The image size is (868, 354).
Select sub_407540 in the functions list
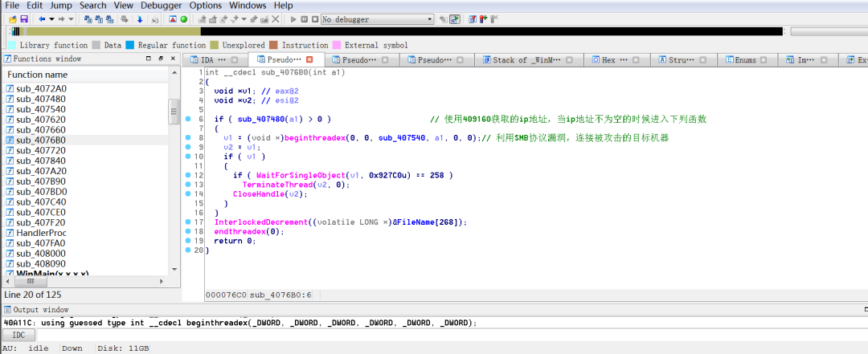[x=41, y=109]
